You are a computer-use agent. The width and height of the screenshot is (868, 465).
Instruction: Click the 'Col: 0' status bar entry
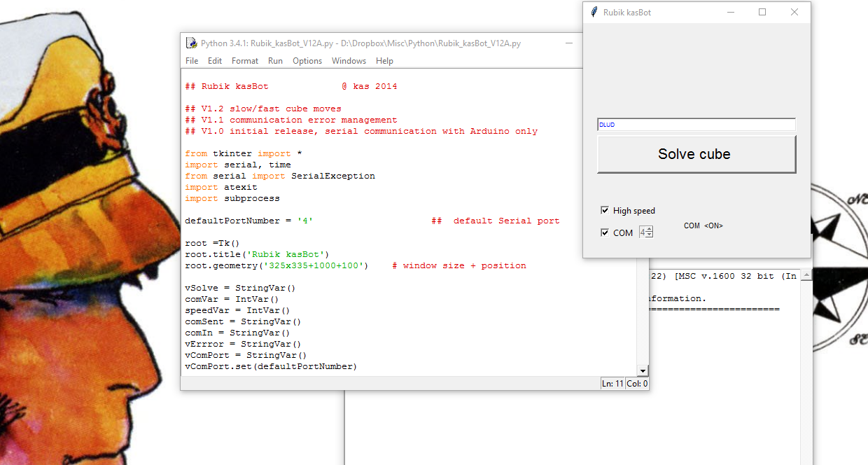(x=637, y=384)
